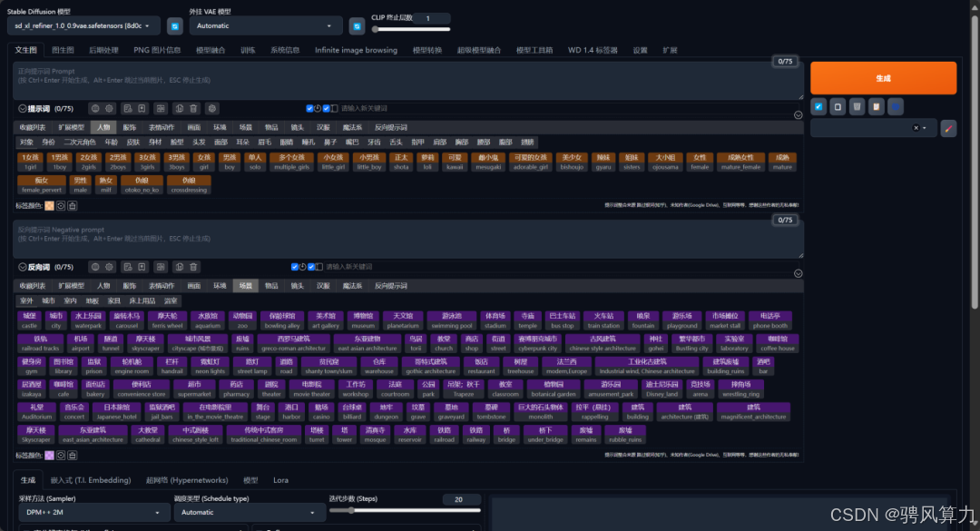Click format icon in 反向词 toolbar
The height and width of the screenshot is (531, 980).
[x=161, y=267]
